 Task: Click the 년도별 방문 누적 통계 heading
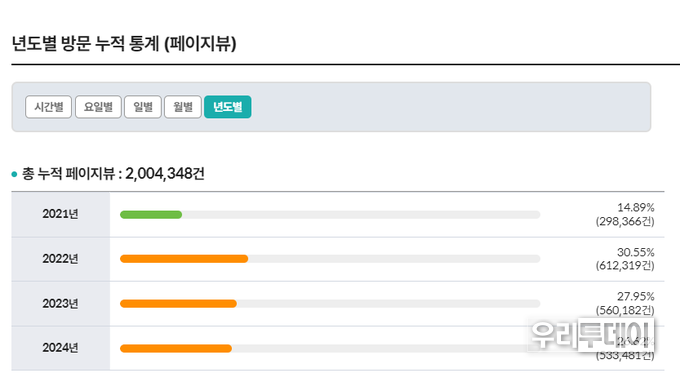point(86,44)
